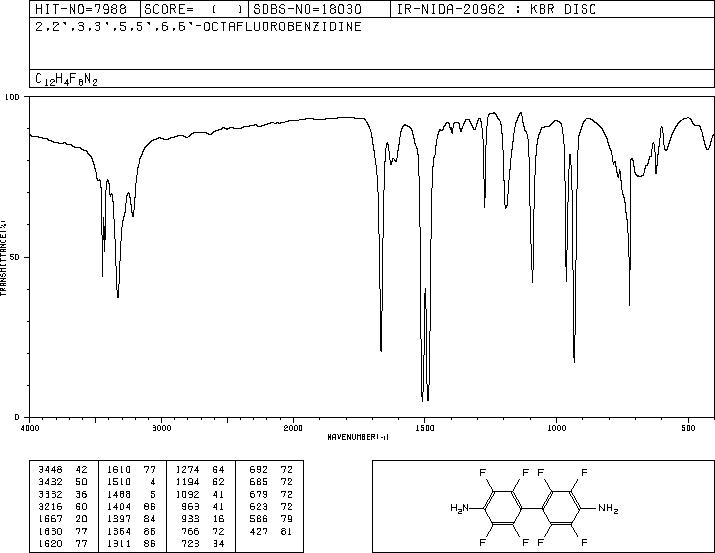Viewport: 715px width, 553px height.
Task: Click the 3432 peak table entry
Action: (x=51, y=482)
